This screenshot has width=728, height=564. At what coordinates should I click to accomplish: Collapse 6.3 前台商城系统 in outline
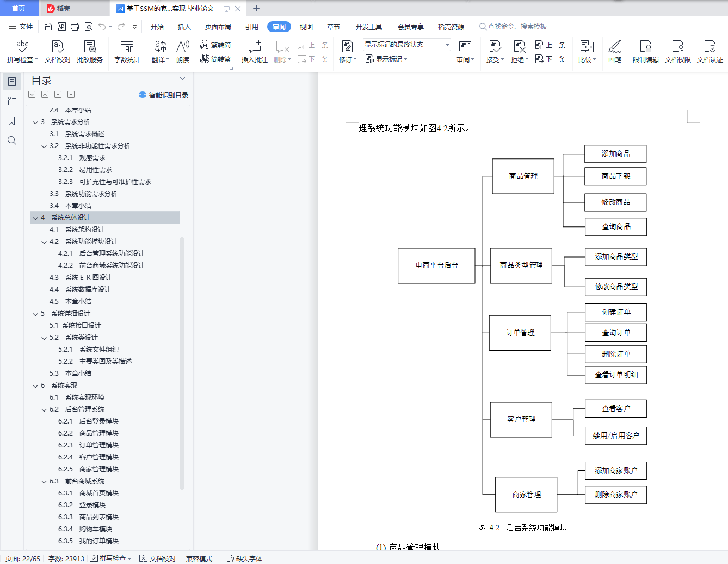[44, 481]
